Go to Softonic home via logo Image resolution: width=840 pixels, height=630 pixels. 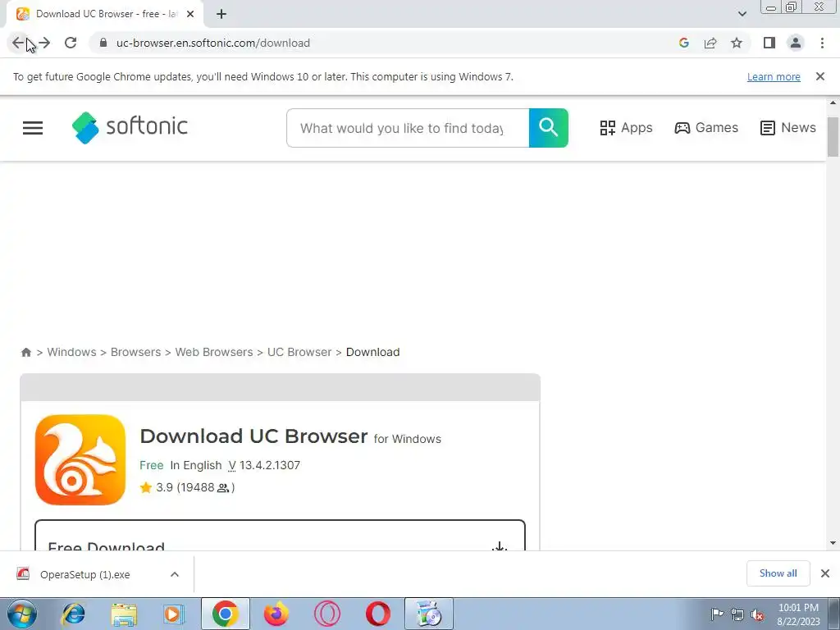click(x=130, y=127)
